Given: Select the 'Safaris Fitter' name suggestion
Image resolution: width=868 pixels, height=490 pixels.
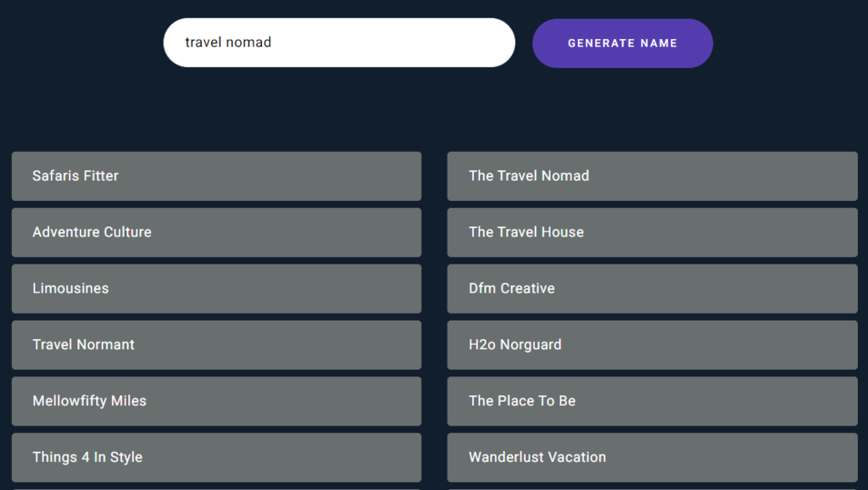Looking at the screenshot, I should (216, 176).
